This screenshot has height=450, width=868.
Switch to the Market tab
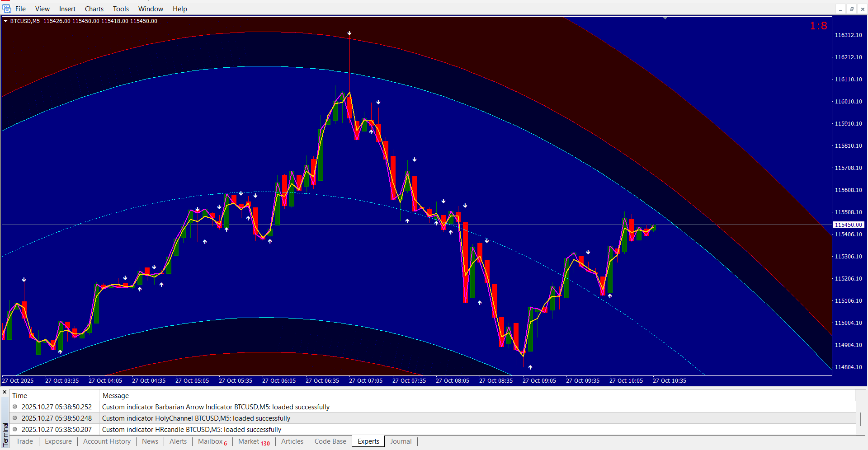click(254, 441)
